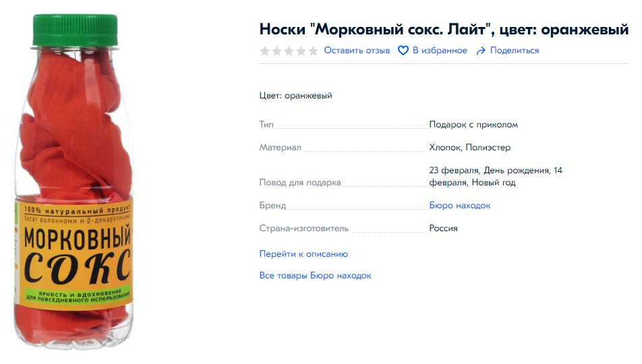Open the 'Оставить отзыв' review link
This screenshot has width=642, height=364.
357,51
